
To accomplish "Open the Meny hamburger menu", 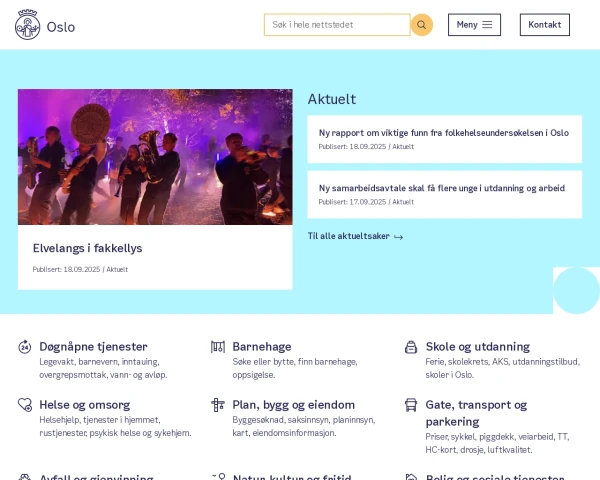I will [474, 25].
